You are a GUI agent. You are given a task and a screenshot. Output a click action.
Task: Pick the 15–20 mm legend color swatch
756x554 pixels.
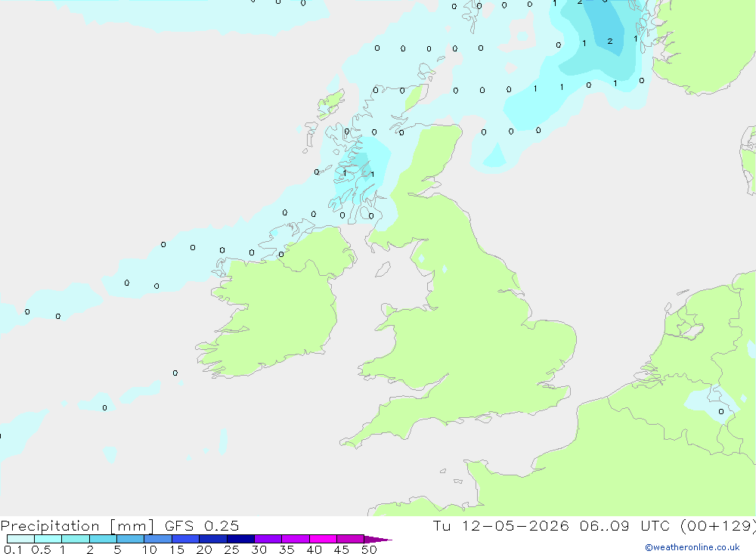[186, 539]
